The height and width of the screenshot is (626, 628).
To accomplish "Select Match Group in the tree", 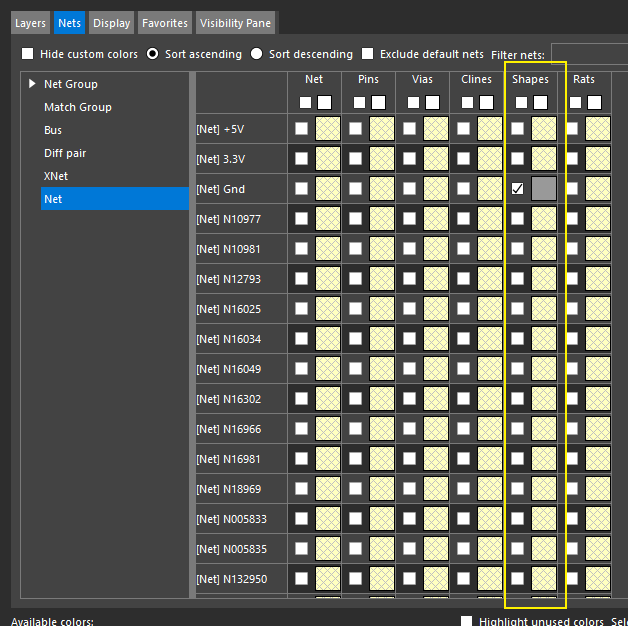I will (x=77, y=107).
